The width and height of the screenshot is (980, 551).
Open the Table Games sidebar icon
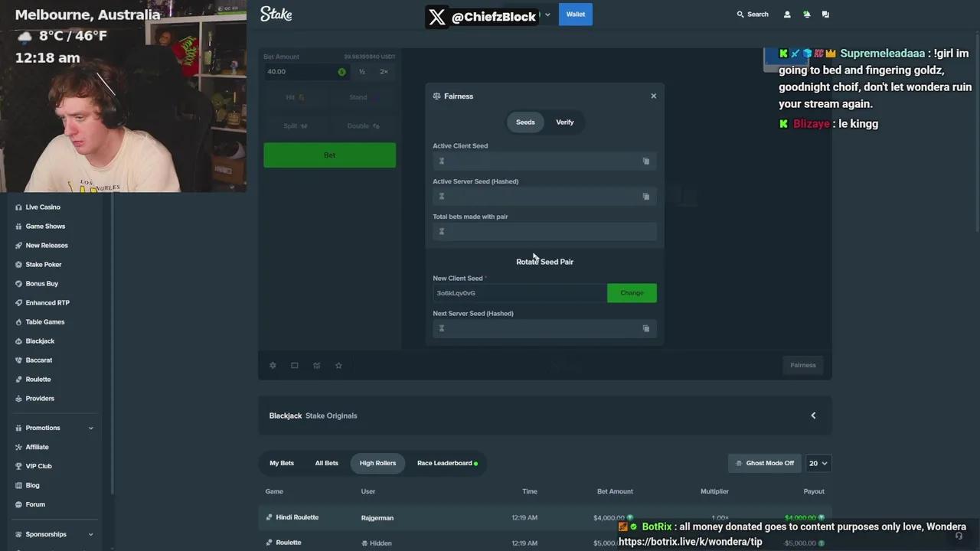(18, 322)
